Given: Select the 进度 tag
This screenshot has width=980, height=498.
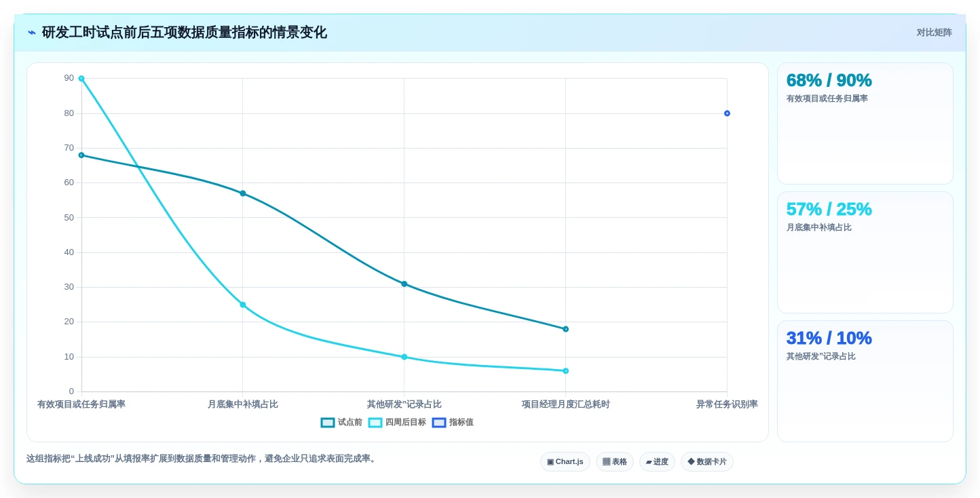Looking at the screenshot, I should (657, 462).
